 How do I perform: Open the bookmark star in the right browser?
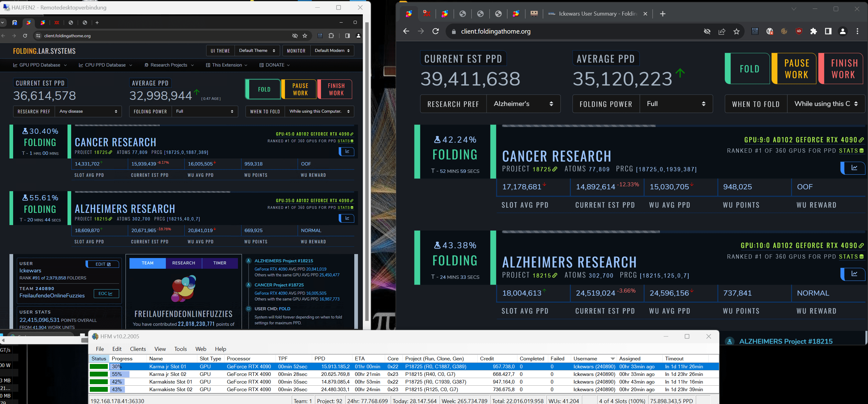[736, 31]
